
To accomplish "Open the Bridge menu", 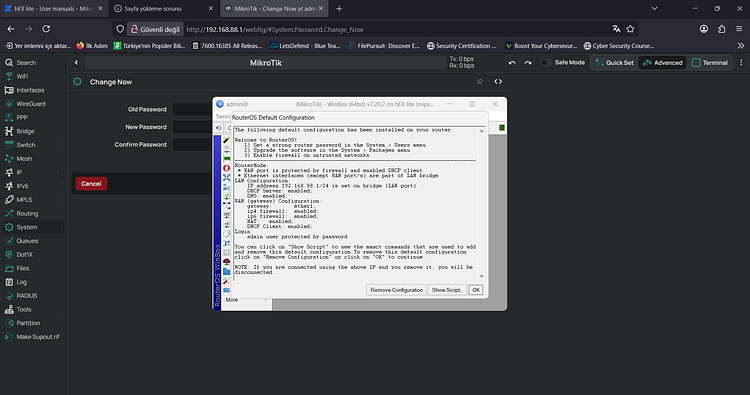I will [x=20, y=131].
